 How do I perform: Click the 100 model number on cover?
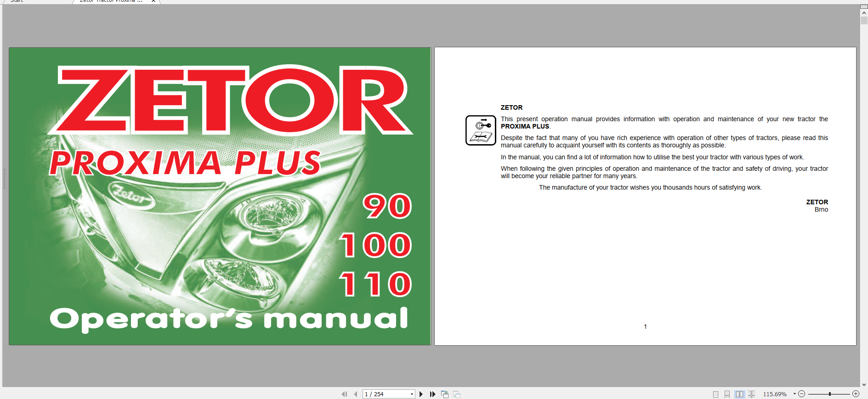point(375,245)
